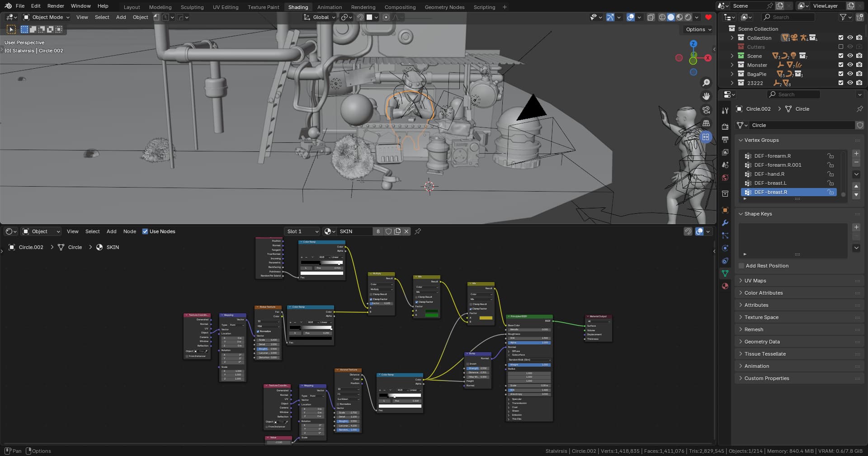
Task: Add a new vertex group with plus button
Action: [x=856, y=154]
